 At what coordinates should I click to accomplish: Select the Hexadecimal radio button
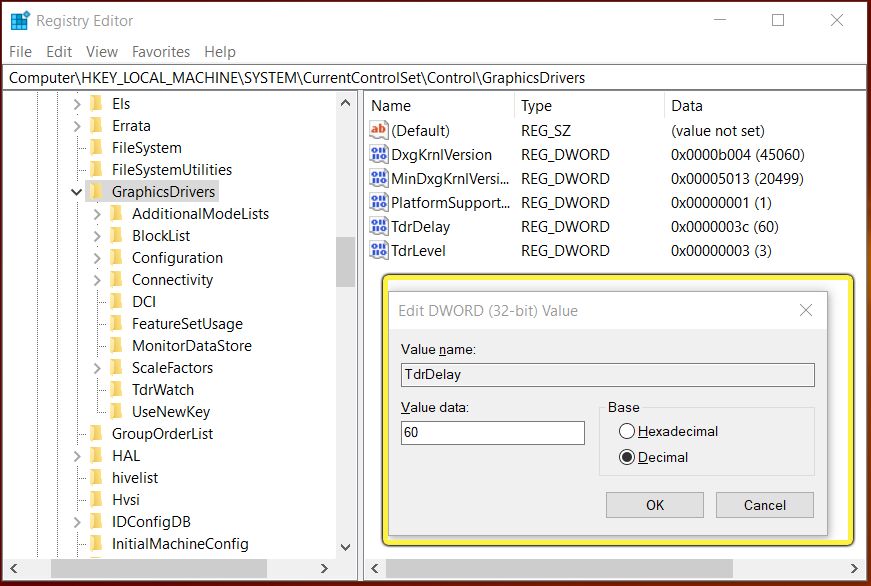tap(628, 431)
